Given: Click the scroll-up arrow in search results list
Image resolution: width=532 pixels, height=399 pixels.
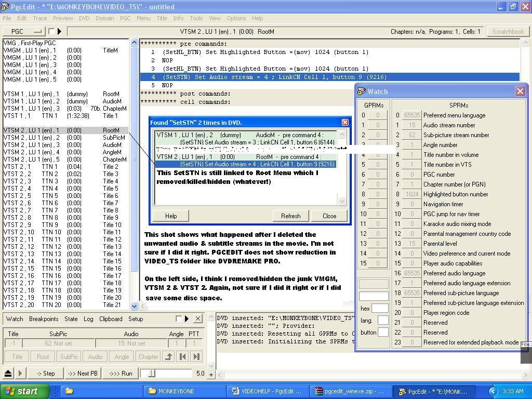Looking at the screenshot, I should tap(342, 135).
